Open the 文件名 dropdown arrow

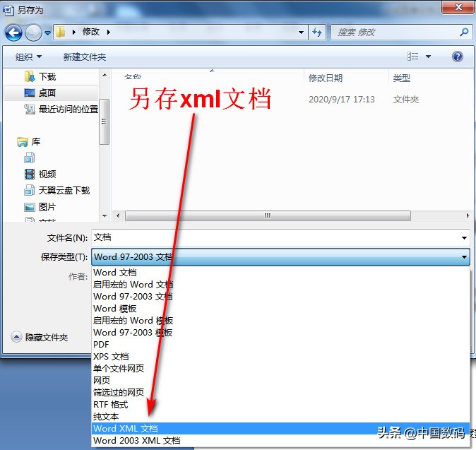[464, 238]
